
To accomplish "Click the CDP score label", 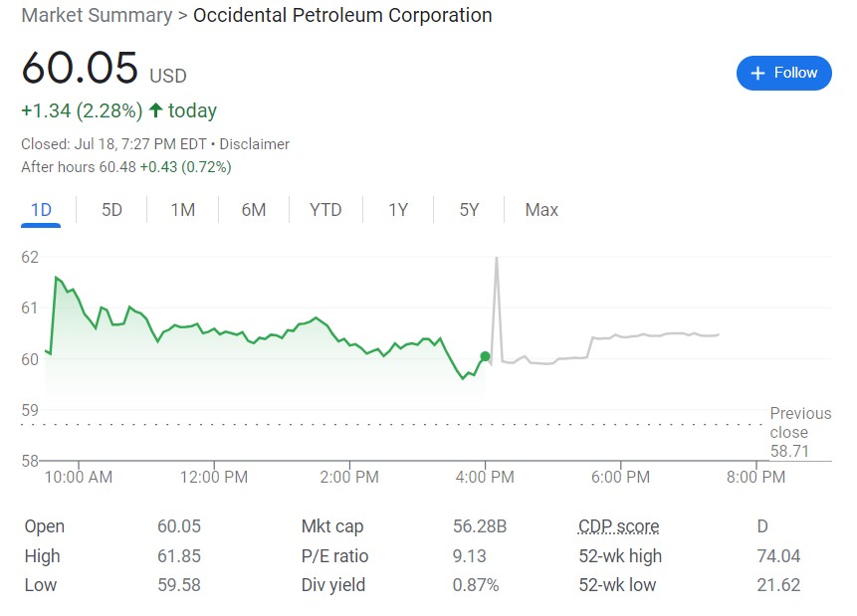I will (x=618, y=527).
